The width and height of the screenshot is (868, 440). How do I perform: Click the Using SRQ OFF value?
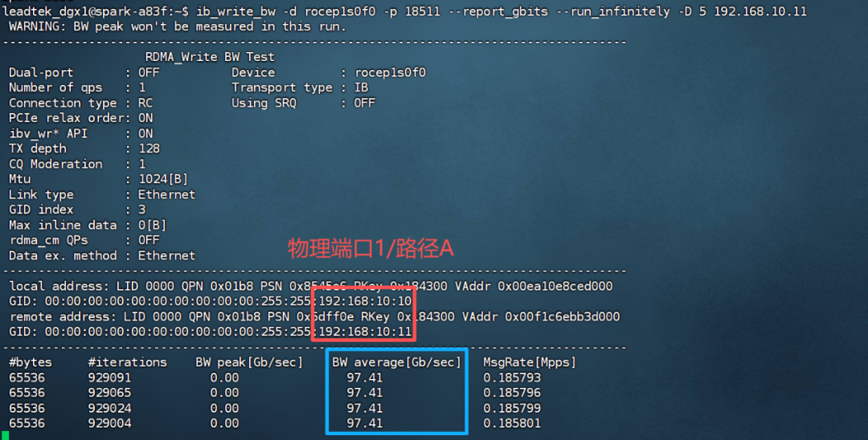click(x=365, y=103)
